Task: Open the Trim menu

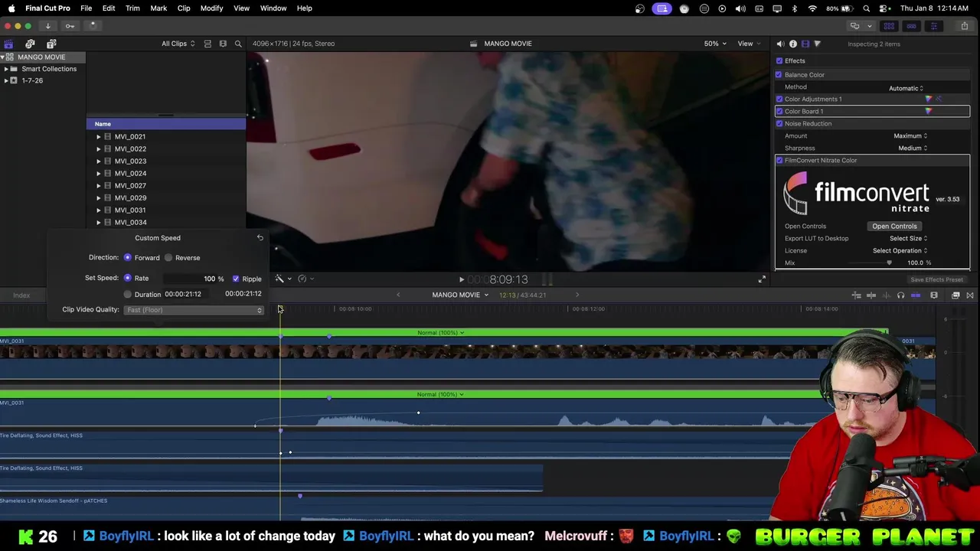Action: [132, 8]
